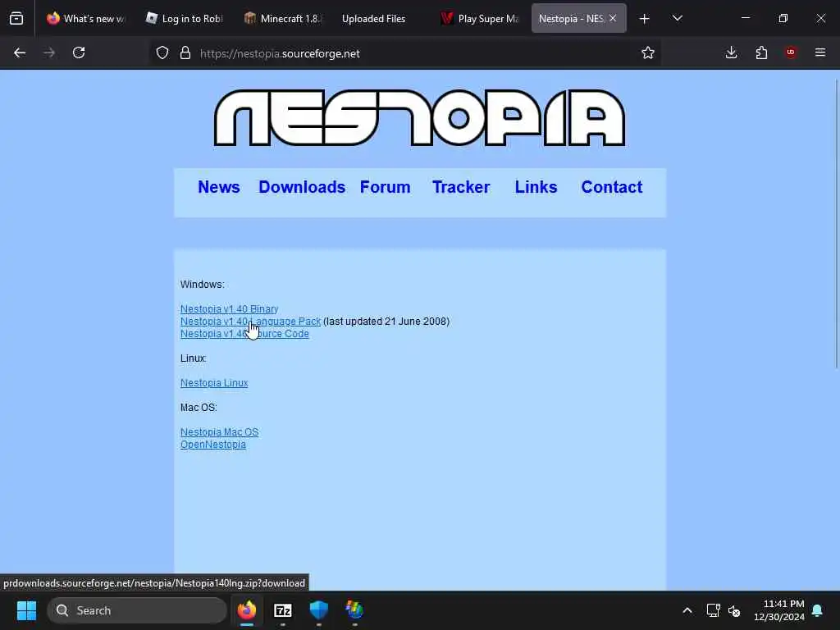This screenshot has height=630, width=840.
Task: Close the Nestopia tab
Action: 613,18
